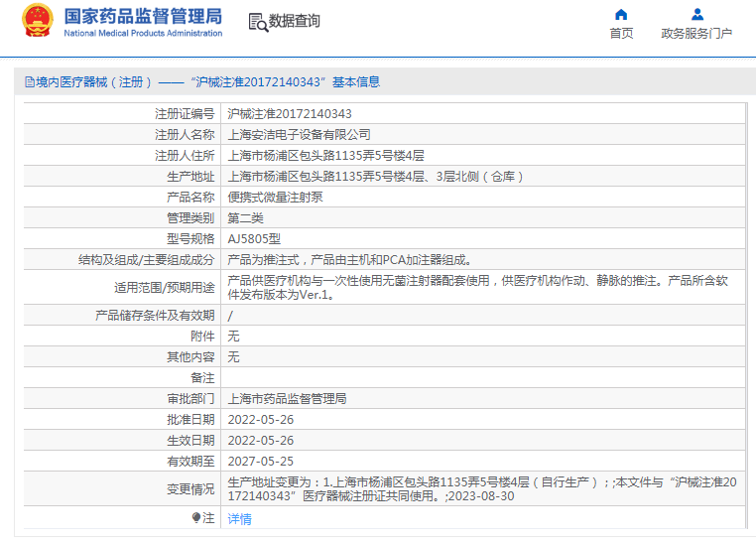Select model spec AJ5805型
The image size is (756, 543).
(x=254, y=238)
